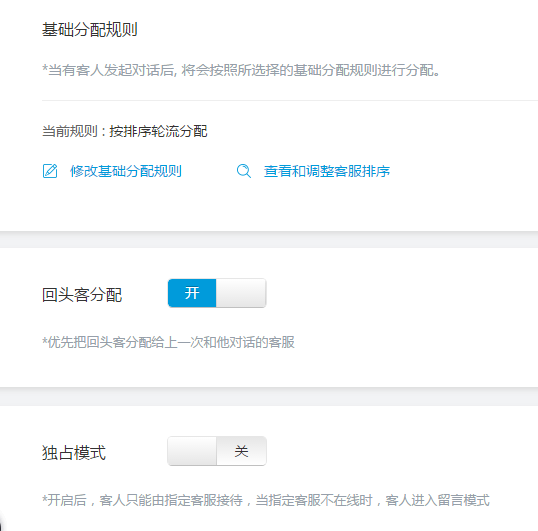Screen dimensions: 538x531
Task: Click the hint starting with *开启后，客人只能
Action: tap(266, 500)
